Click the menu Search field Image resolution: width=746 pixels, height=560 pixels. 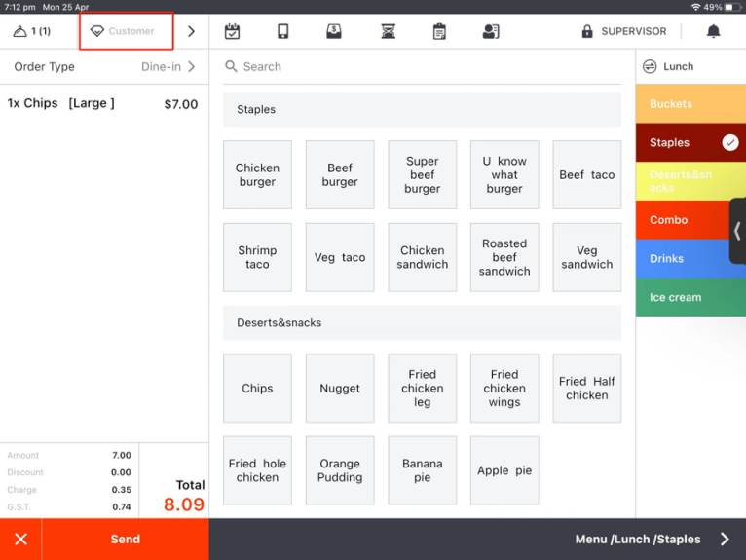pos(422,66)
